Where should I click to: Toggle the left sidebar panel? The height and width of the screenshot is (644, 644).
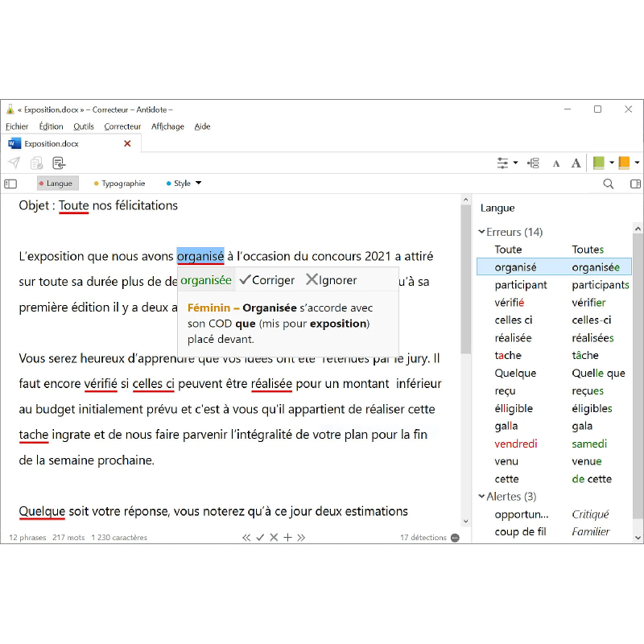click(x=10, y=184)
